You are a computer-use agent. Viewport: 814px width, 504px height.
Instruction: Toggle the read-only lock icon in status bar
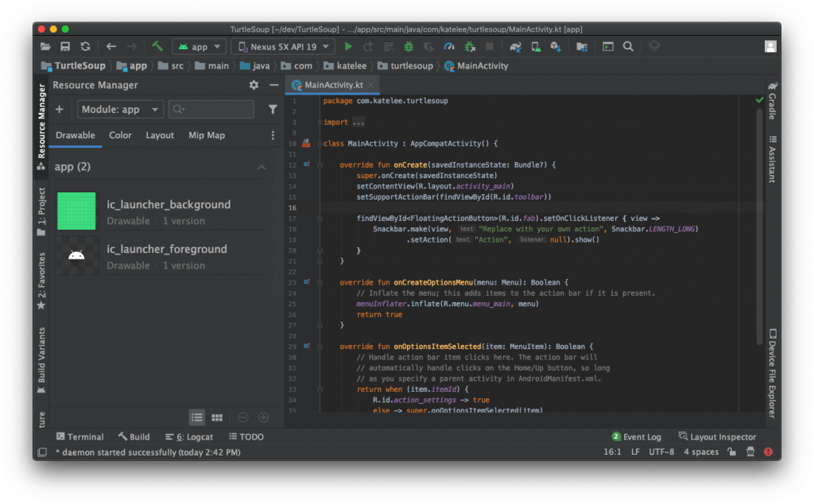tap(730, 452)
